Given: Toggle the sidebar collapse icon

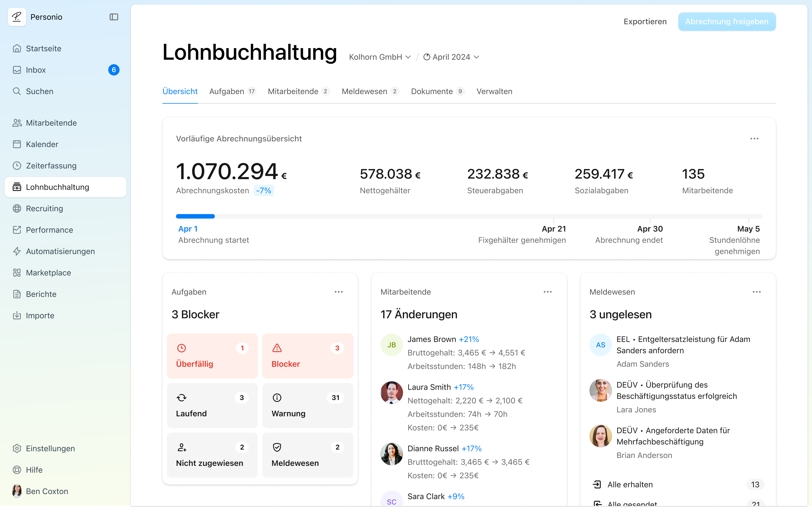Looking at the screenshot, I should tap(114, 17).
